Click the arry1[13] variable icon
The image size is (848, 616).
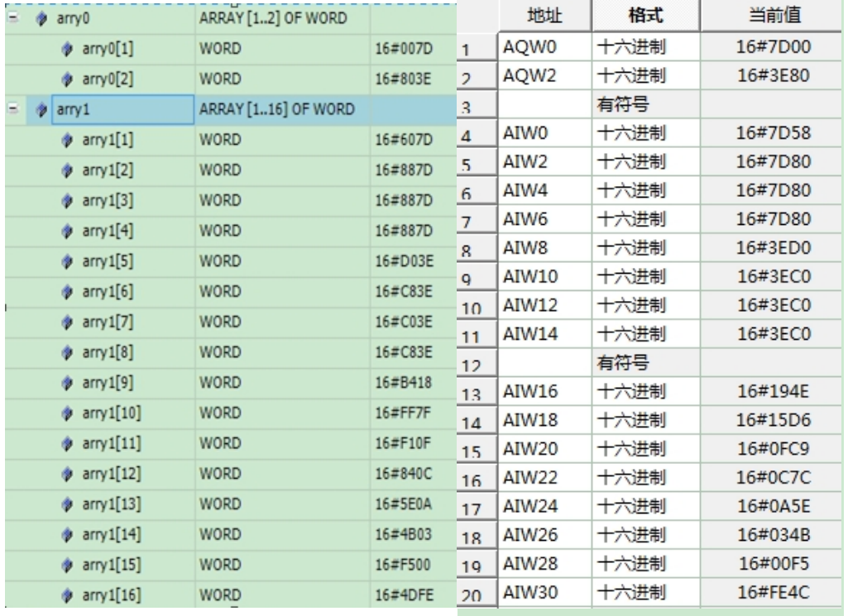[67, 504]
